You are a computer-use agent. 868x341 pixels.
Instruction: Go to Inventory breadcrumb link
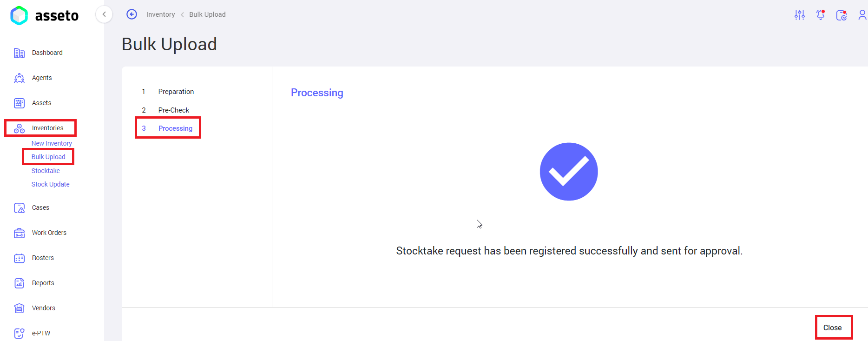160,14
